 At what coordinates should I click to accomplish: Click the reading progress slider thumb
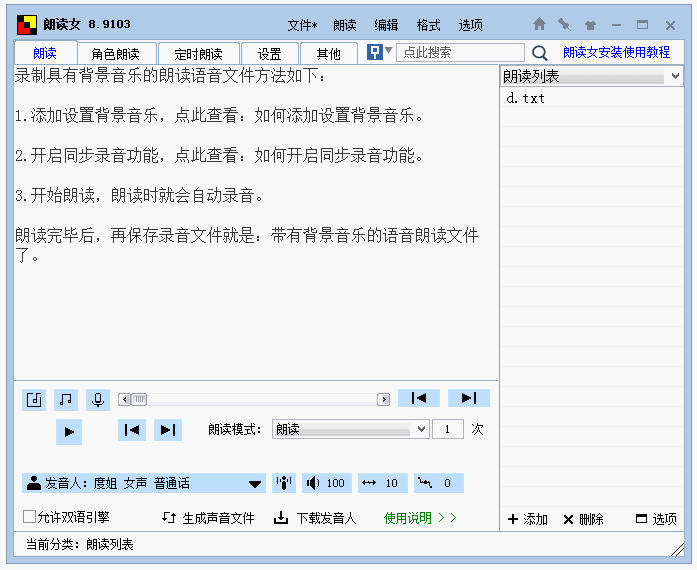139,399
